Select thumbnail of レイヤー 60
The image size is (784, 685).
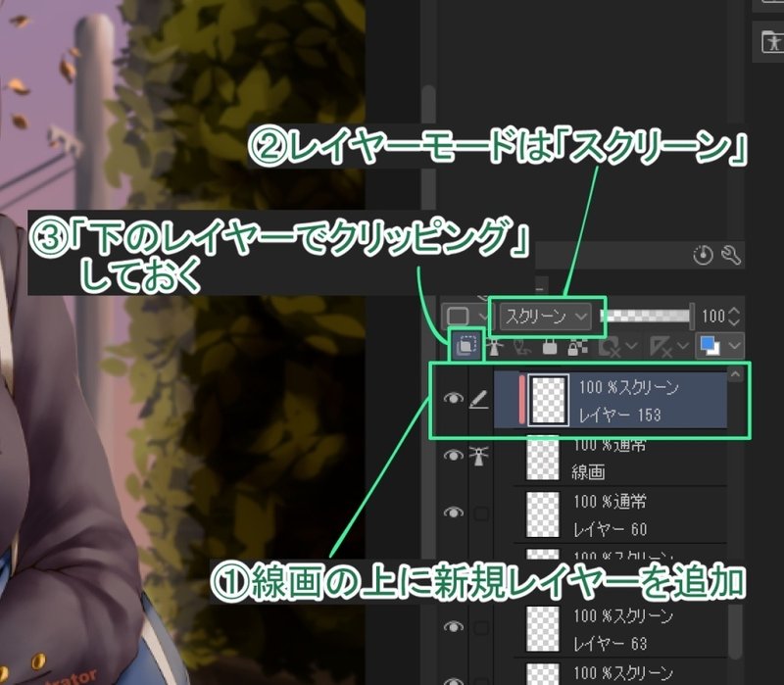point(543,514)
